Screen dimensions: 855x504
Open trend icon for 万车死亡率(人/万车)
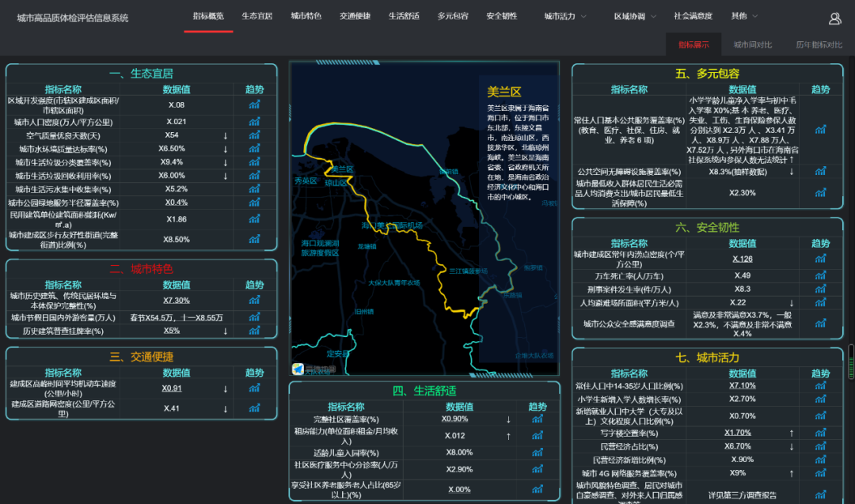[820, 275]
